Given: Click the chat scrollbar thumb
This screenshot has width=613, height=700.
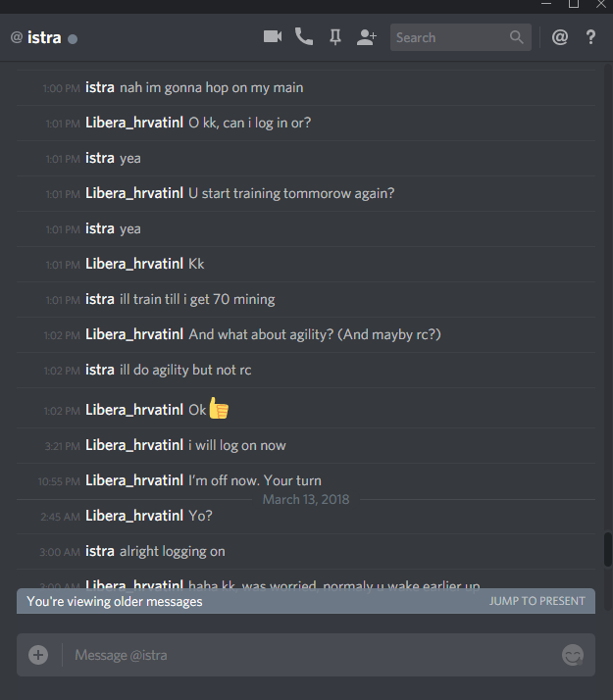Looking at the screenshot, I should (608, 549).
